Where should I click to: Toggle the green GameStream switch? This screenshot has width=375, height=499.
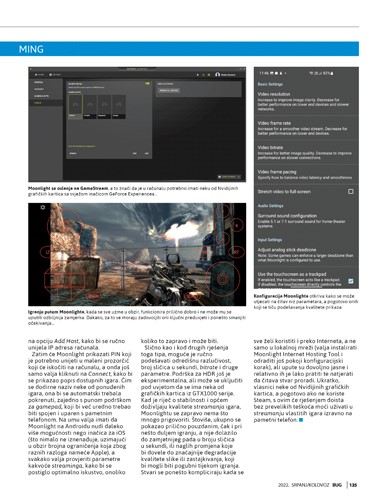147,84
